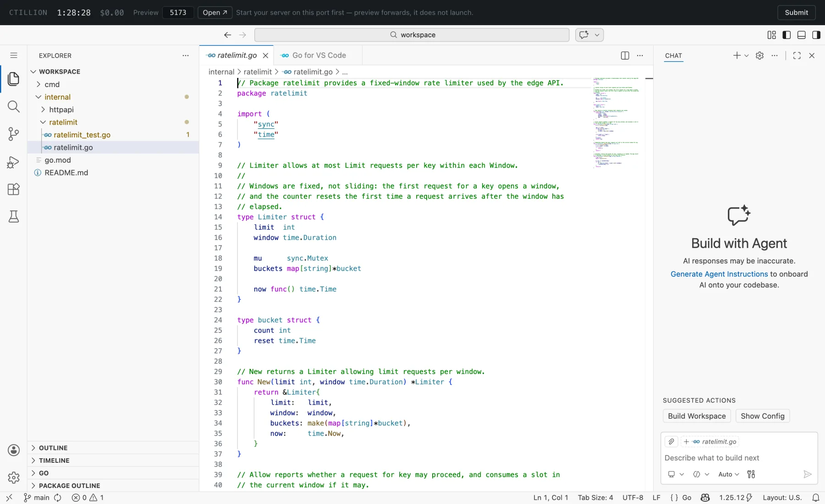Open Run and Debug view

pyautogui.click(x=14, y=162)
